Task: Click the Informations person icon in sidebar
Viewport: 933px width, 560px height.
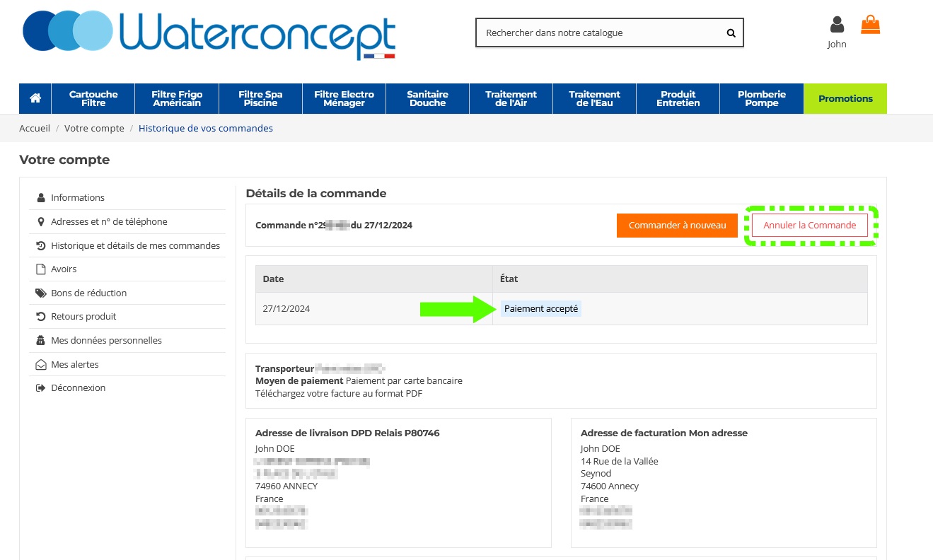Action: (x=41, y=198)
